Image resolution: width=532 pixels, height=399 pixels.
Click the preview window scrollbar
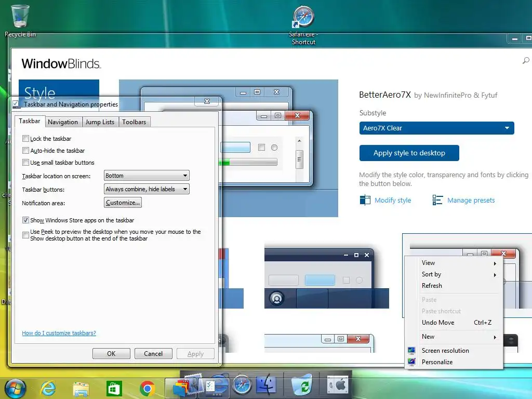pos(299,159)
